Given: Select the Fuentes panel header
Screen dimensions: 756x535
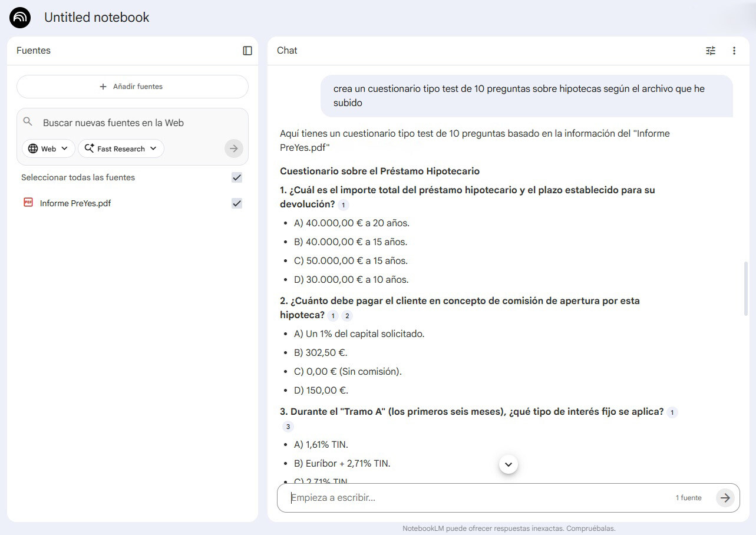Looking at the screenshot, I should 33,51.
